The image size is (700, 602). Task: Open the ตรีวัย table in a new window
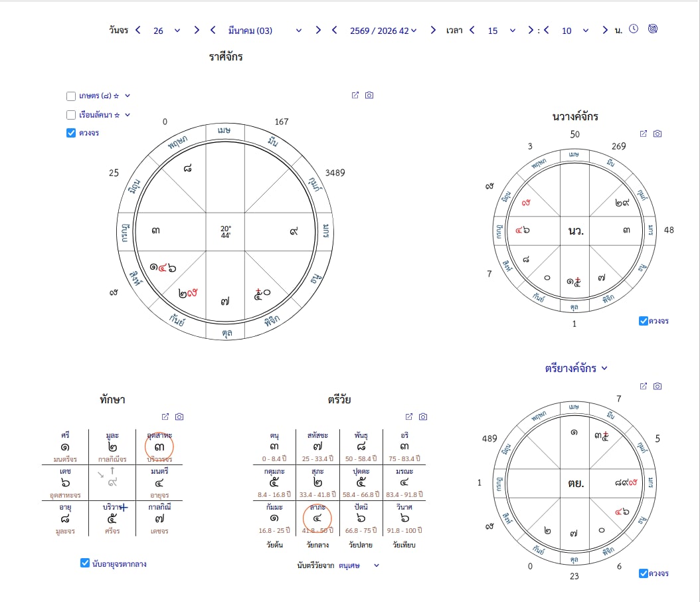click(x=409, y=417)
